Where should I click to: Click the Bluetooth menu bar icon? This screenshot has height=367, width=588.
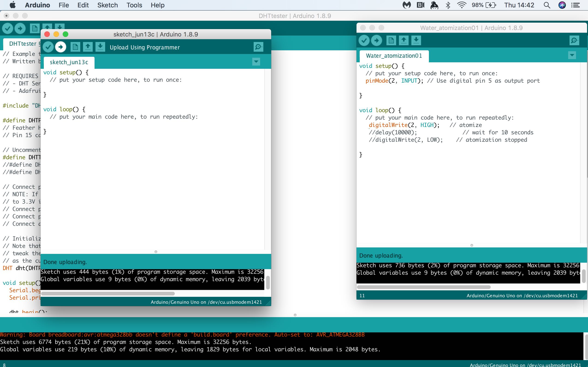tap(448, 5)
